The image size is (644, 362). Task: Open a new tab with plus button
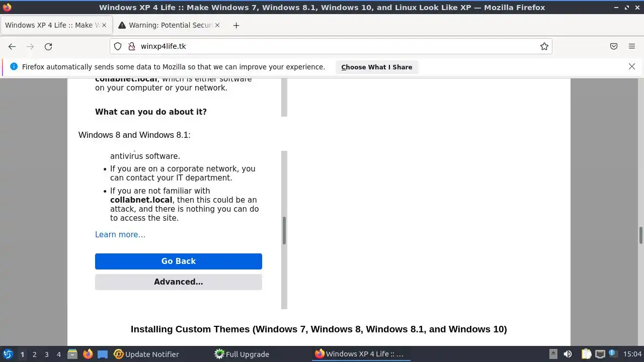(236, 25)
